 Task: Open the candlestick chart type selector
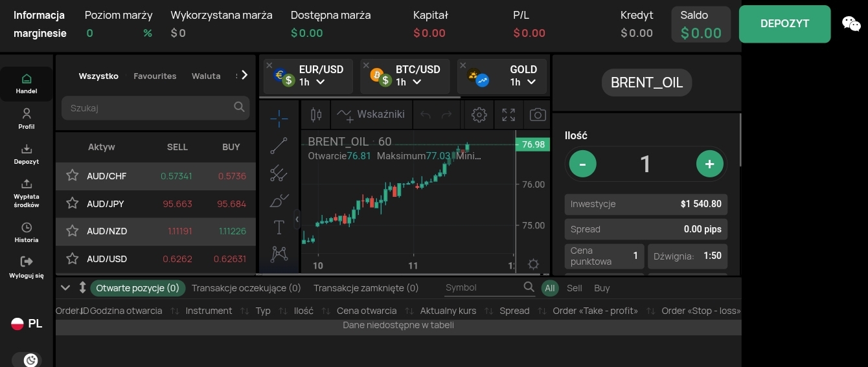click(x=316, y=115)
